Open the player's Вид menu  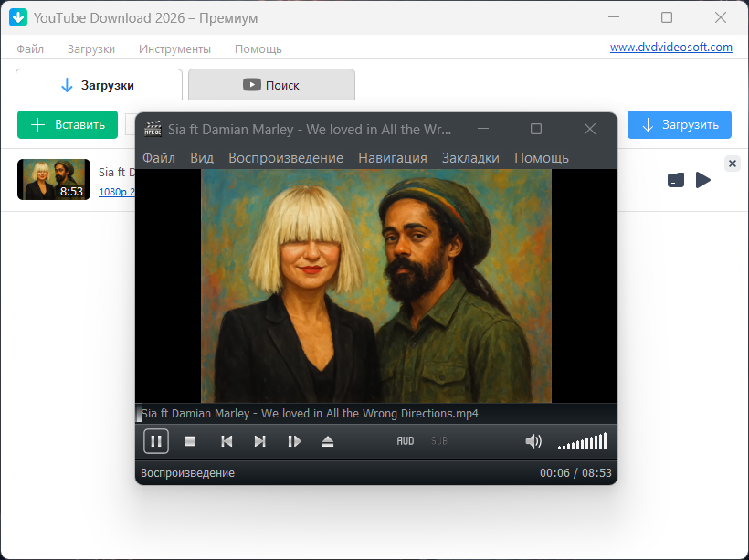[x=202, y=158]
